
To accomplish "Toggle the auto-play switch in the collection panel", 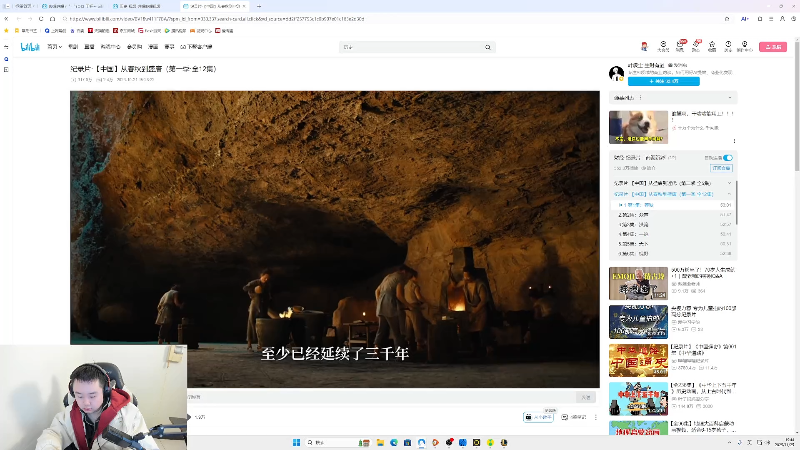I will pyautogui.click(x=728, y=158).
